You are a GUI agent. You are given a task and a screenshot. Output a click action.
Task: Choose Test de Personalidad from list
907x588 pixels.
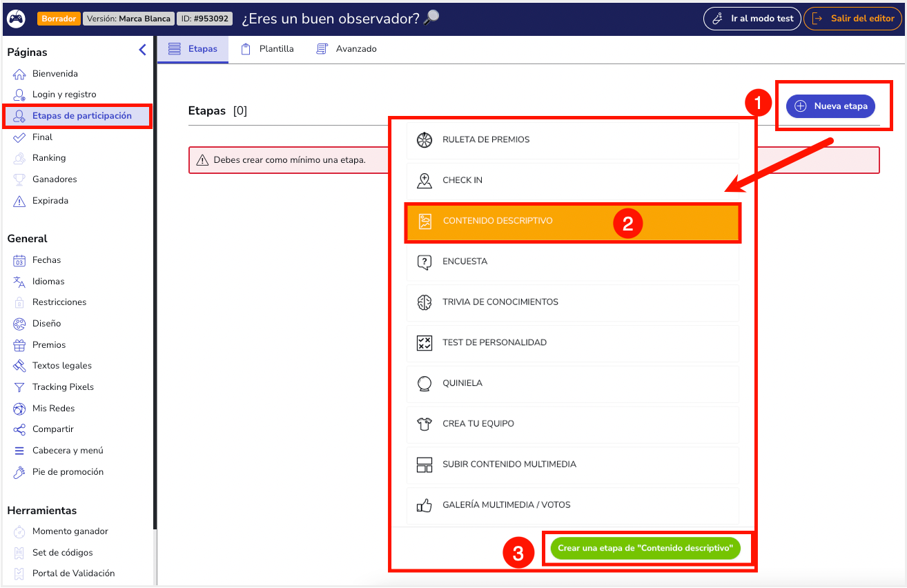494,342
